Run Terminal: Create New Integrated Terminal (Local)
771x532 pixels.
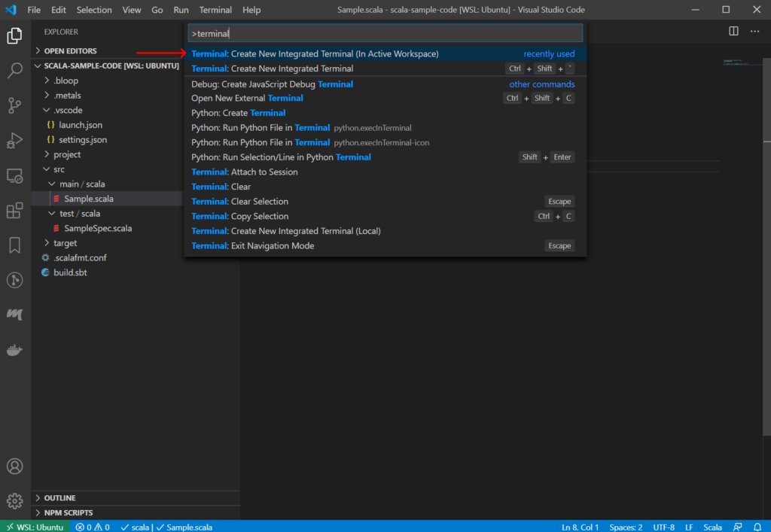(x=286, y=231)
